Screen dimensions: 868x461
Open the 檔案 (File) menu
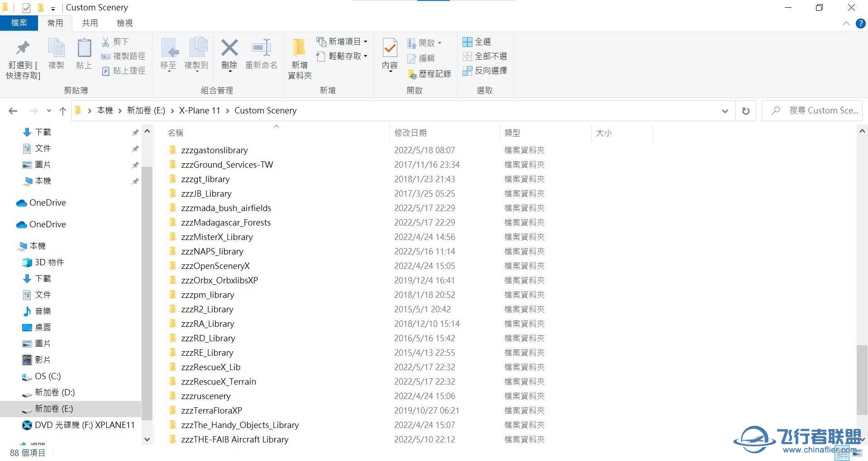coord(19,23)
